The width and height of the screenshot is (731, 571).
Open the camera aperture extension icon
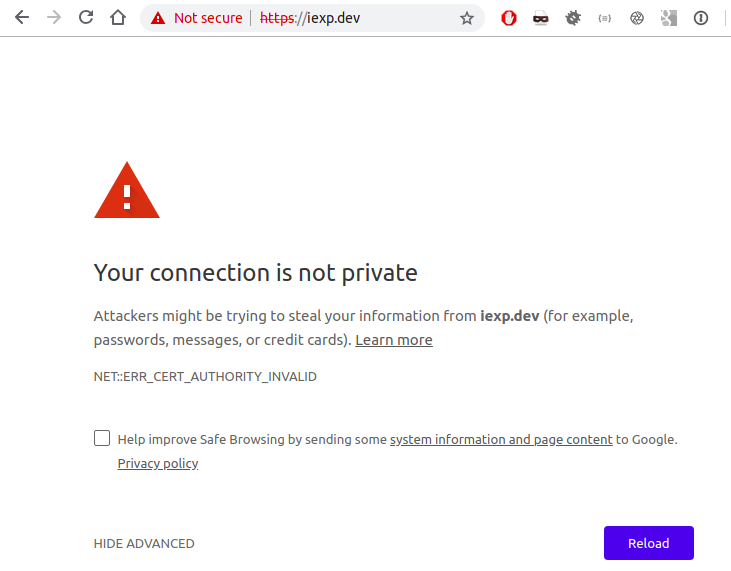point(637,18)
